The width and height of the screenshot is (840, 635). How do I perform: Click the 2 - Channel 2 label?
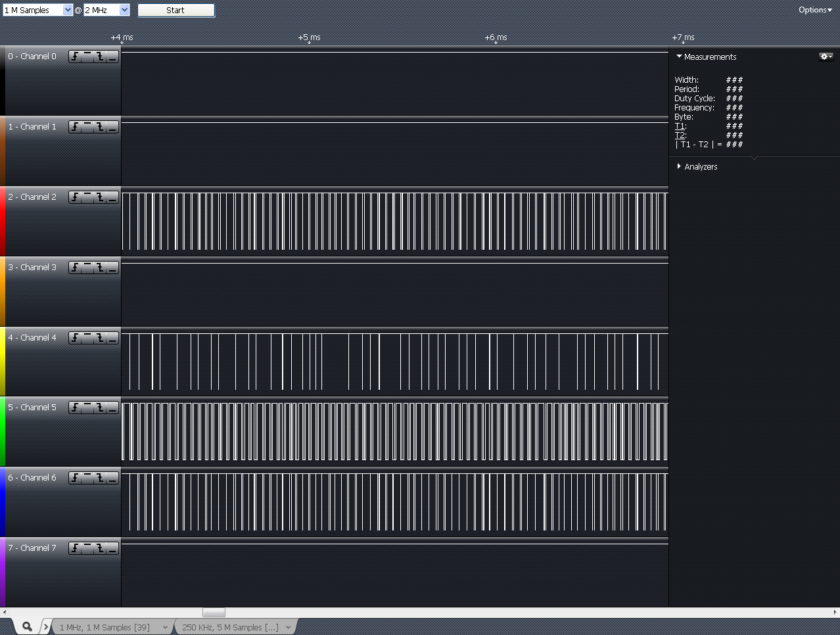pyautogui.click(x=32, y=197)
